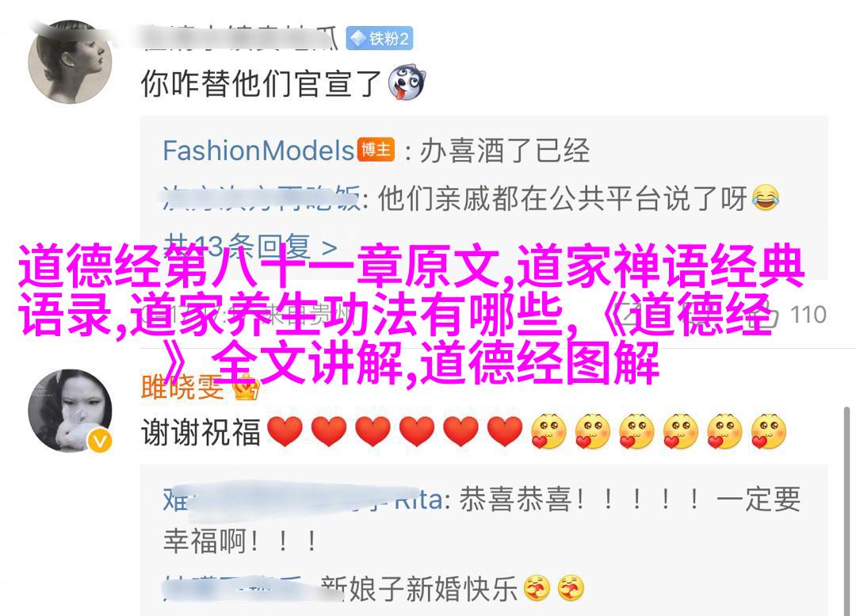Click the comment text 你咋替他们官宣了

(x=261, y=83)
